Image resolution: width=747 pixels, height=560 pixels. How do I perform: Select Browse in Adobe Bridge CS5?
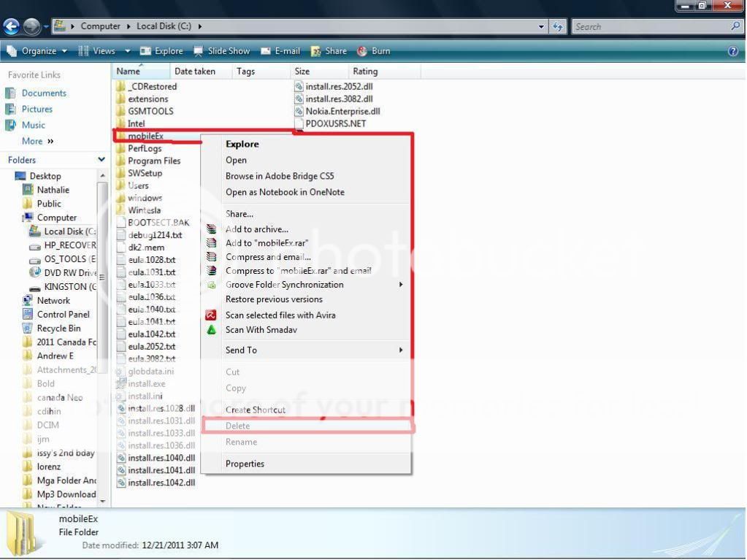(280, 176)
